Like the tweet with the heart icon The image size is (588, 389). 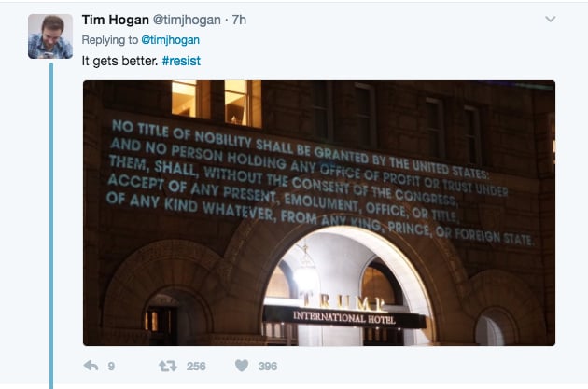[242, 366]
